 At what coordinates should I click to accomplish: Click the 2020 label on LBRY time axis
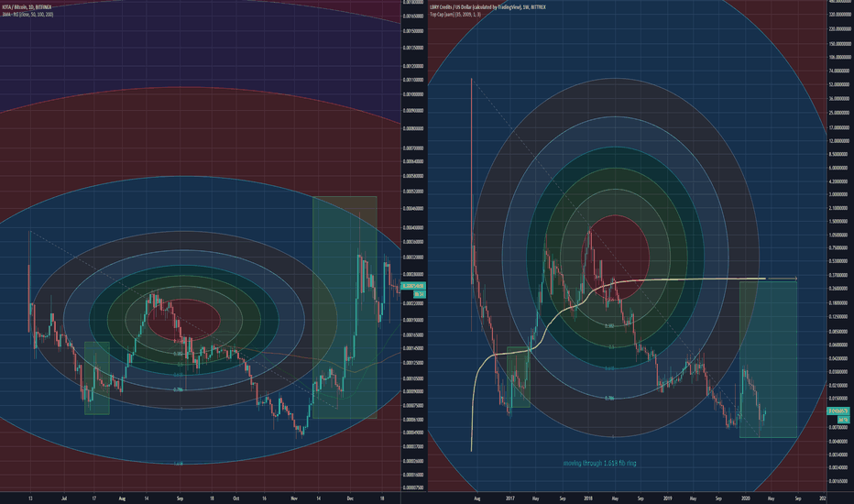[746, 498]
